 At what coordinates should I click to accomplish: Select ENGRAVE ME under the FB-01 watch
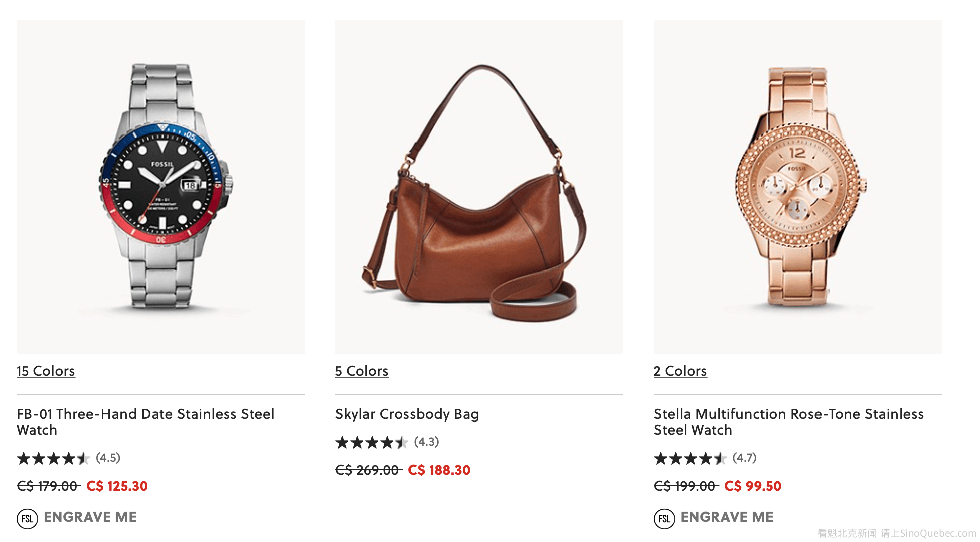[x=90, y=517]
